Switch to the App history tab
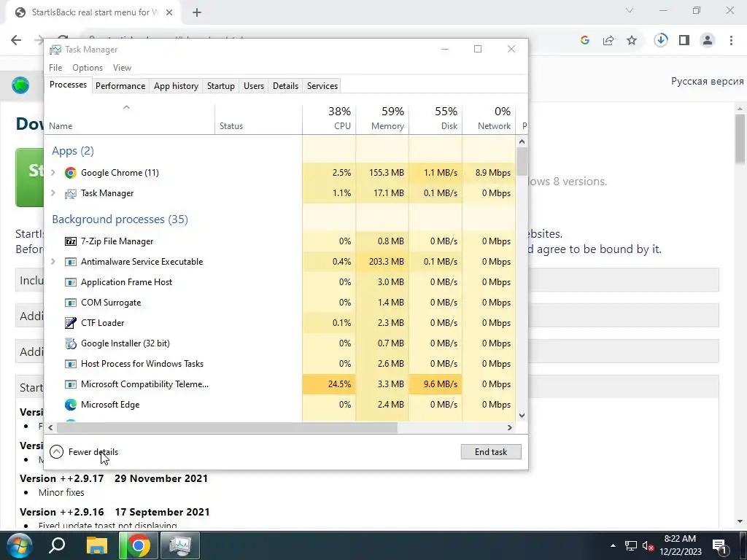This screenshot has width=747, height=560. (x=176, y=86)
